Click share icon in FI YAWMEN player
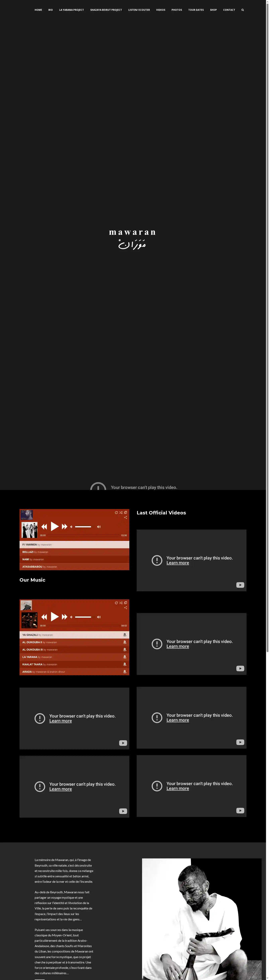This screenshot has height=980, width=269. [x=126, y=517]
